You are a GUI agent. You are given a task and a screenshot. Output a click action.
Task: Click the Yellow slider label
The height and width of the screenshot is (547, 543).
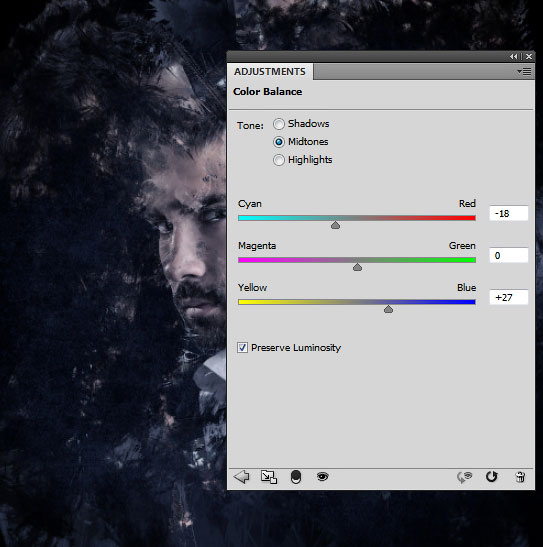(252, 287)
